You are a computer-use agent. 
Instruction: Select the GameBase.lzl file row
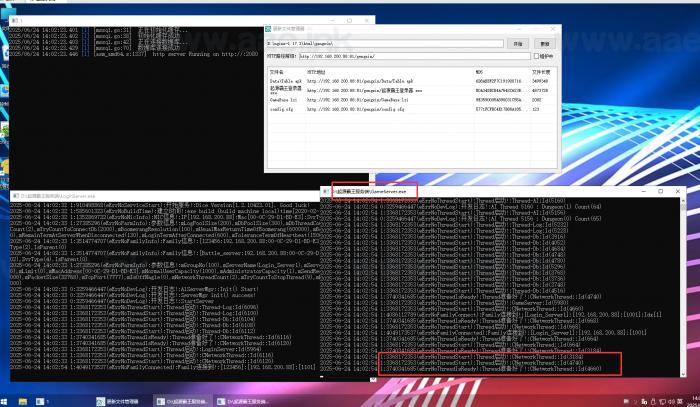412,100
